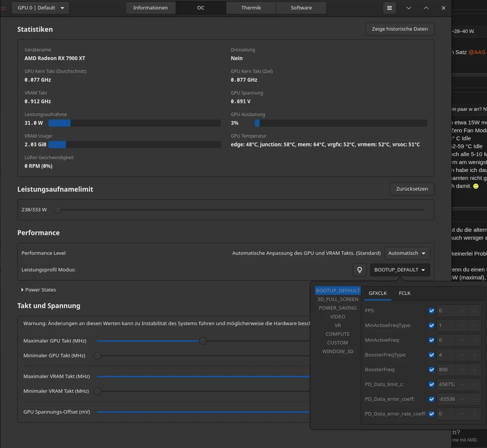This screenshot has width=487, height=448.
Task: Select the VR profile
Action: pyautogui.click(x=338, y=326)
